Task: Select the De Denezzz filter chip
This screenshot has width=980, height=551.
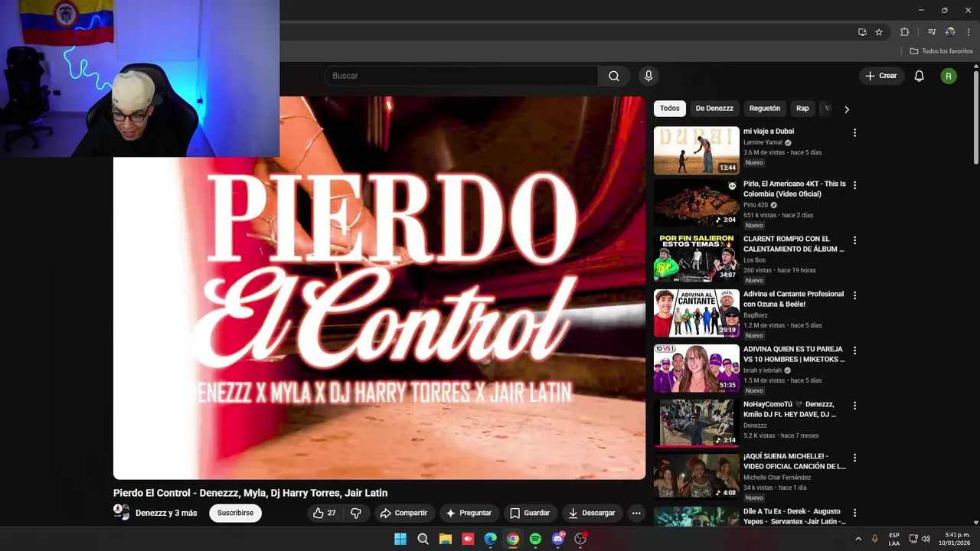Action: point(714,109)
